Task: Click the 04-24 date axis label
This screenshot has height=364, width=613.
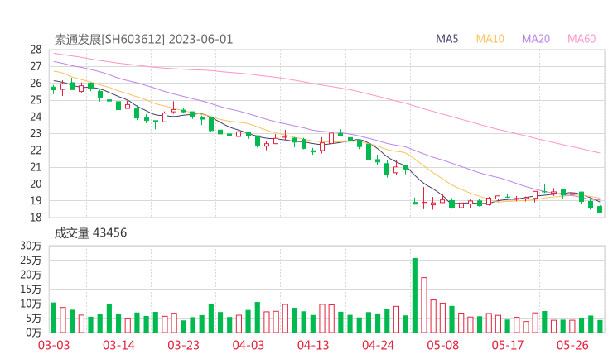Action: point(378,345)
